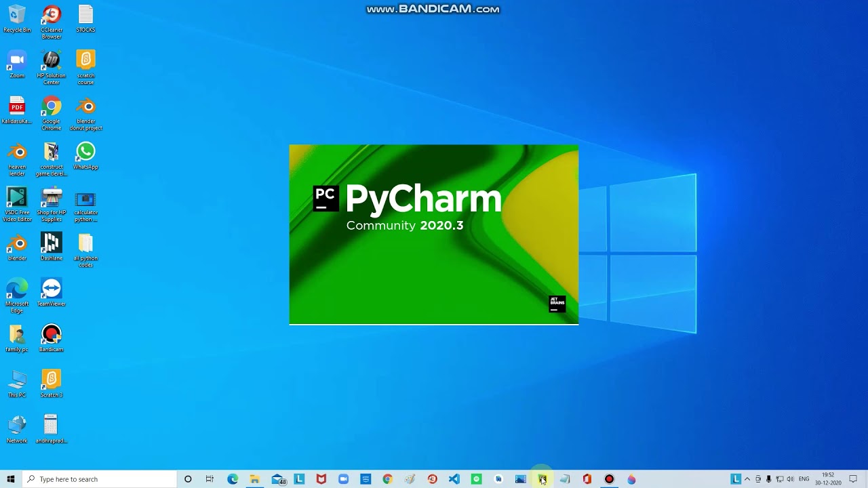Open CCleaner Browser desktop shortcut
The width and height of the screenshot is (868, 488).
[x=52, y=22]
